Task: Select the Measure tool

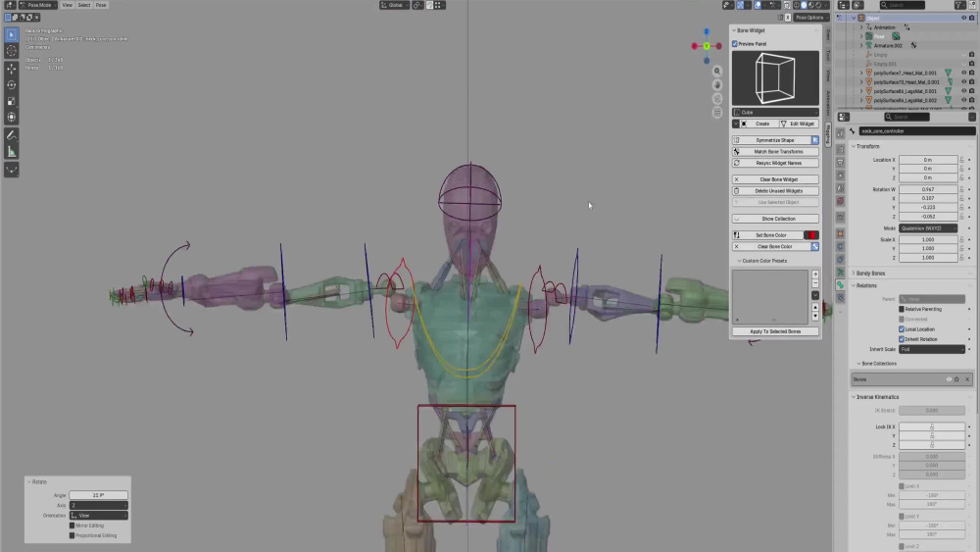Action: pos(11,152)
